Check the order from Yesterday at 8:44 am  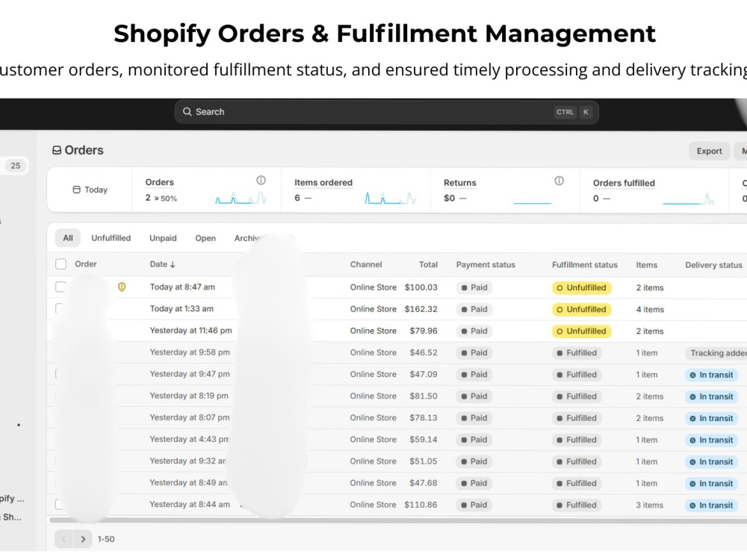click(x=59, y=504)
